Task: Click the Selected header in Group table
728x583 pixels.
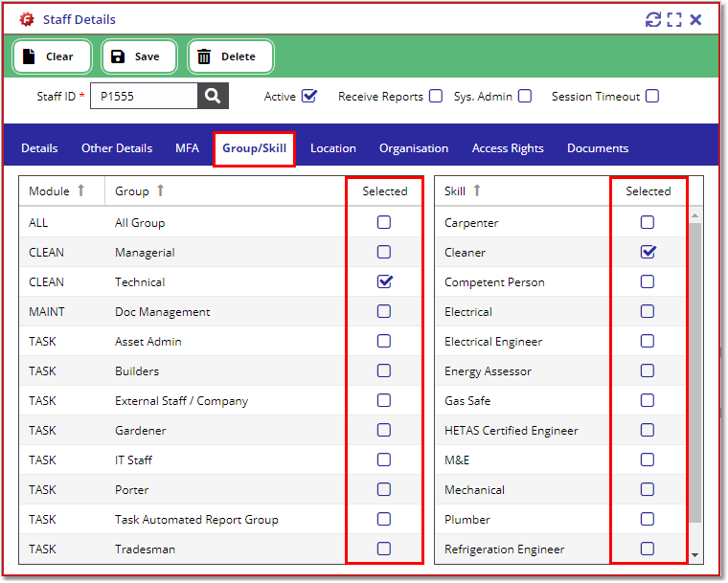Action: (385, 191)
